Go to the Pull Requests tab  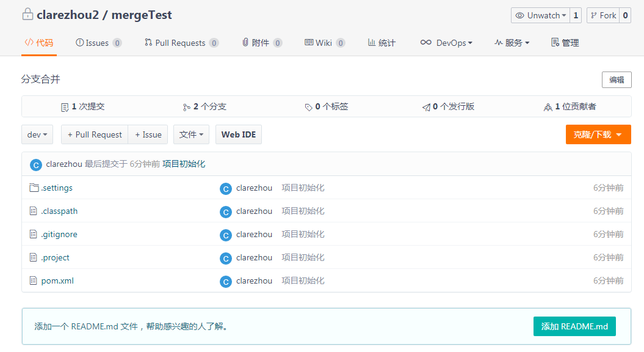(181, 43)
